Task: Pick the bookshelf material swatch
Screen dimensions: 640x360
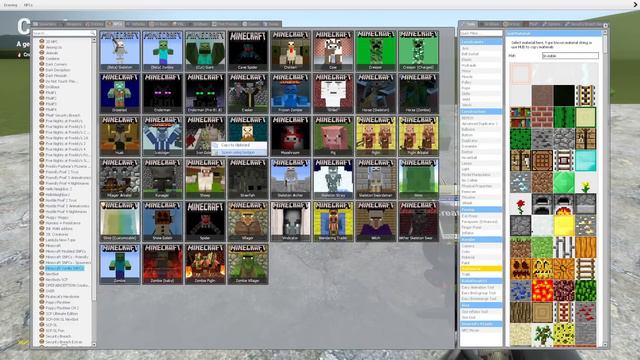Action: point(520,118)
